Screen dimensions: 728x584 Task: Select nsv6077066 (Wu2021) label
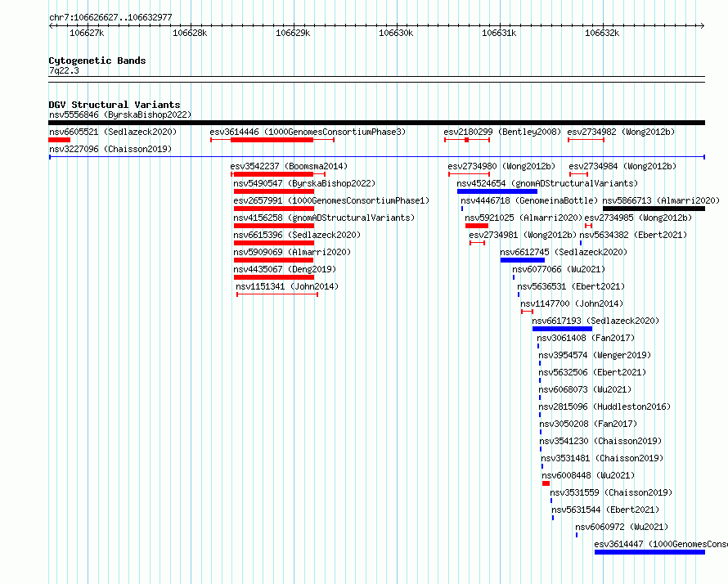click(x=559, y=269)
